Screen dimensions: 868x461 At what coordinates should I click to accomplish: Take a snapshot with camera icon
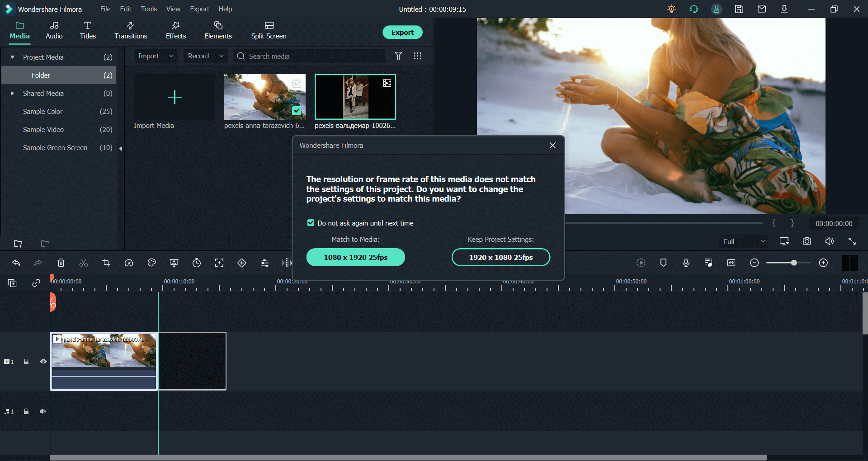807,241
